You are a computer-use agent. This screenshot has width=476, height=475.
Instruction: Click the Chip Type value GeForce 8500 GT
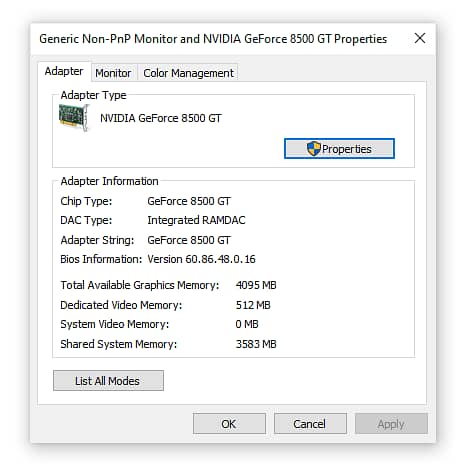189,201
